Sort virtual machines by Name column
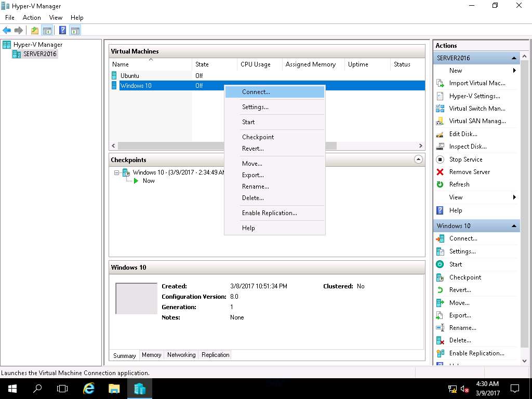This screenshot has width=532, height=399. tap(151, 64)
